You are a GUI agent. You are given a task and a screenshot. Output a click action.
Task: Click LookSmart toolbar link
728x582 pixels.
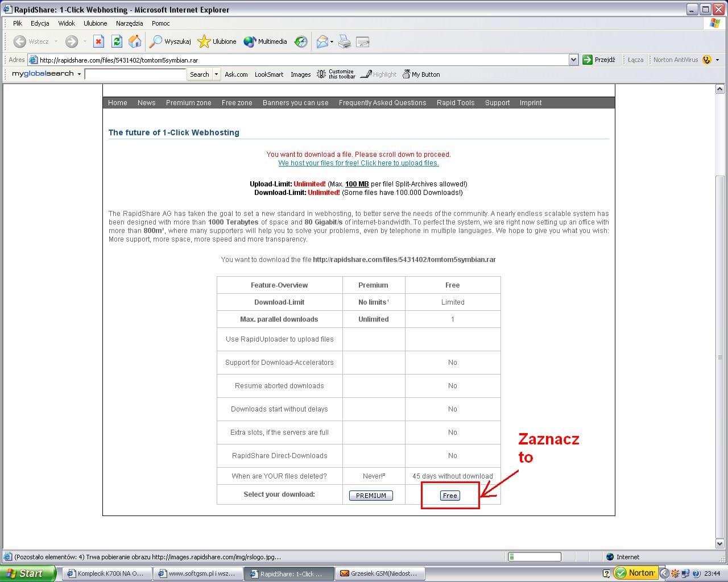[x=269, y=74]
